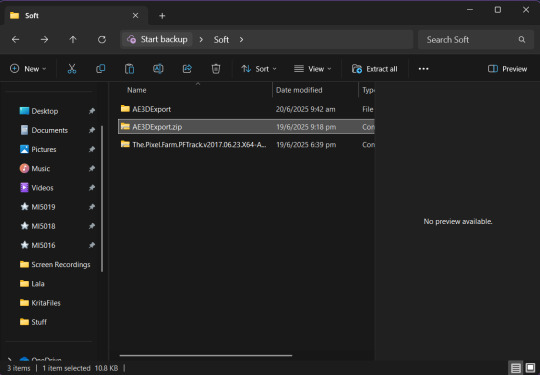Click Extract all button

[375, 69]
